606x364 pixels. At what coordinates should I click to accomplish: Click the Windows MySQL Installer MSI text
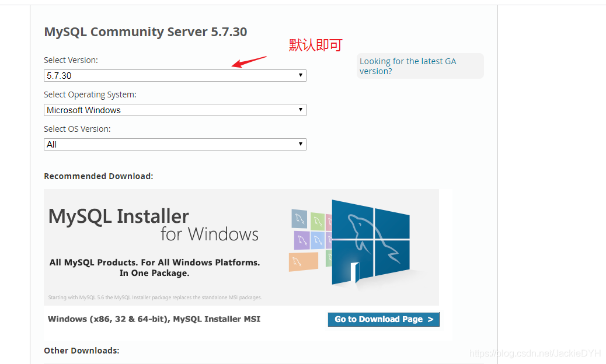click(154, 319)
